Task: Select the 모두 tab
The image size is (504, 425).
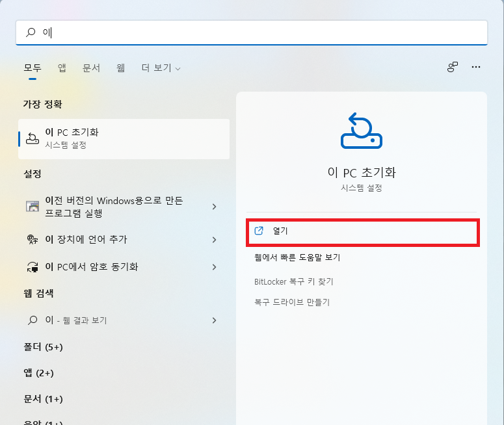Action: 33,68
